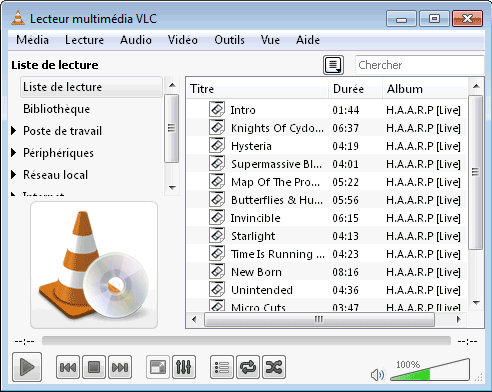Click the VLC cone title bar icon
The height and width of the screenshot is (392, 492).
18,18
